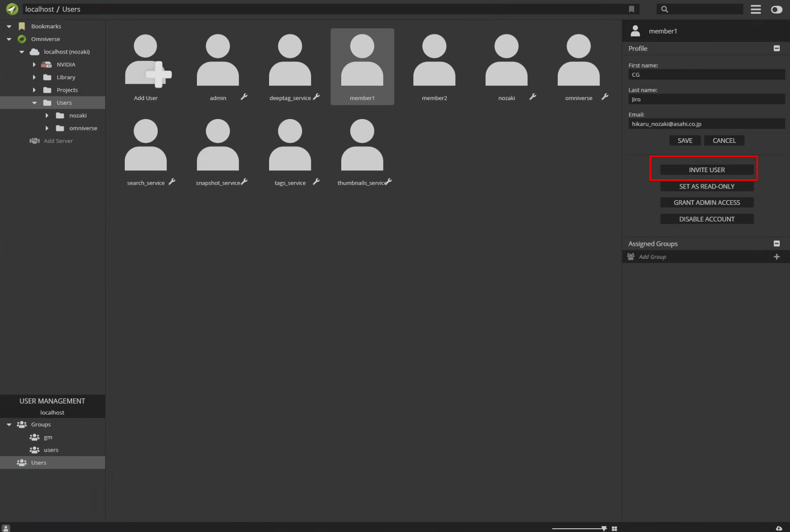This screenshot has height=532, width=790.
Task: Click the search magnifier icon
Action: coord(664,9)
